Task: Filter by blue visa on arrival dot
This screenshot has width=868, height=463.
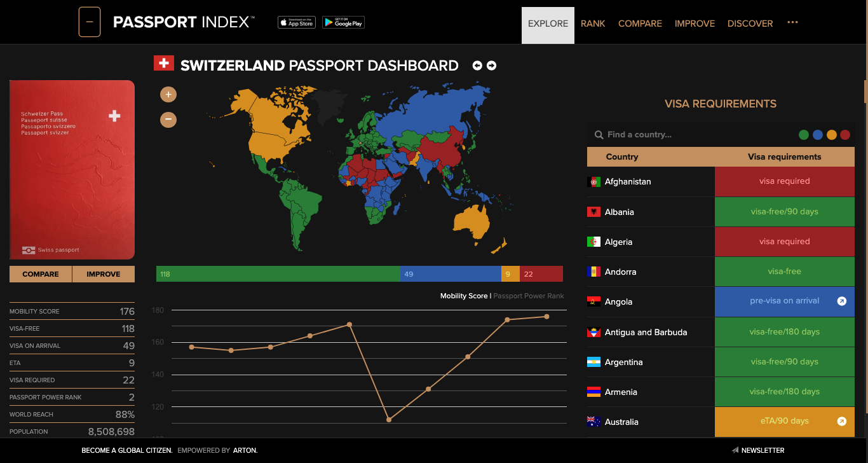Action: point(818,135)
